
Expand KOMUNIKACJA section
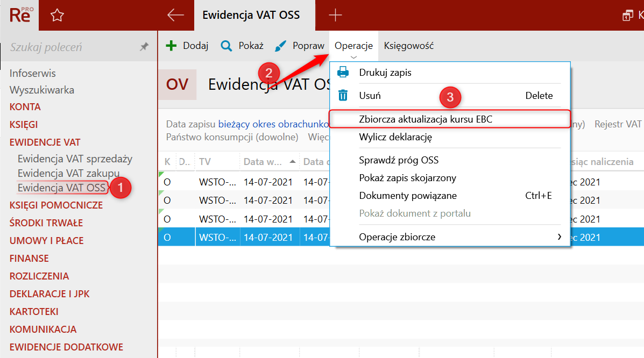pos(43,330)
